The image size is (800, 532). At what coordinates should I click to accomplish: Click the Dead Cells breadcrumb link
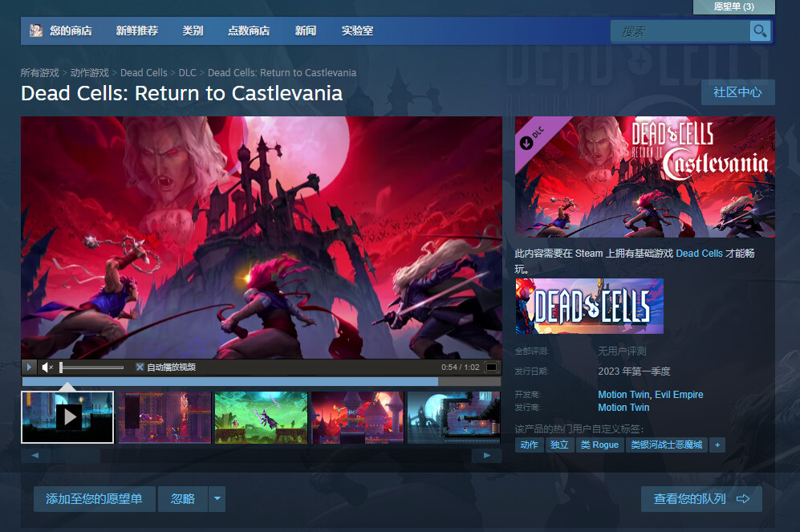click(x=144, y=72)
